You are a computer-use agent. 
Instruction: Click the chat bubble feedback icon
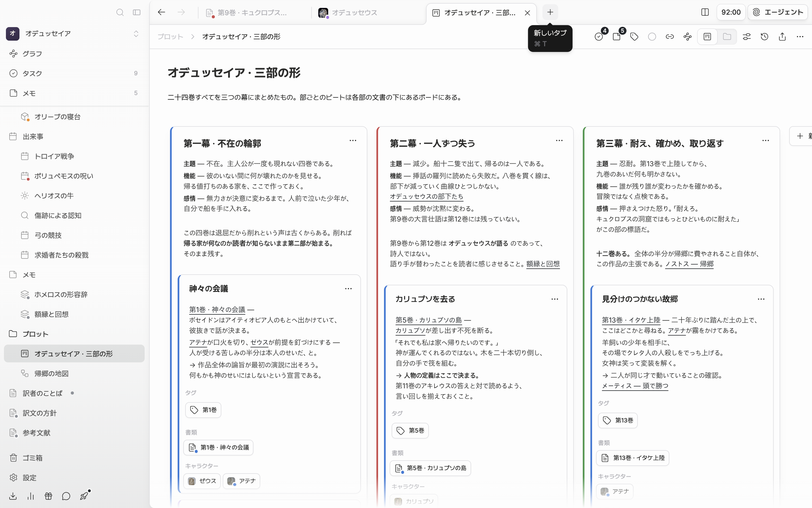coord(66,496)
